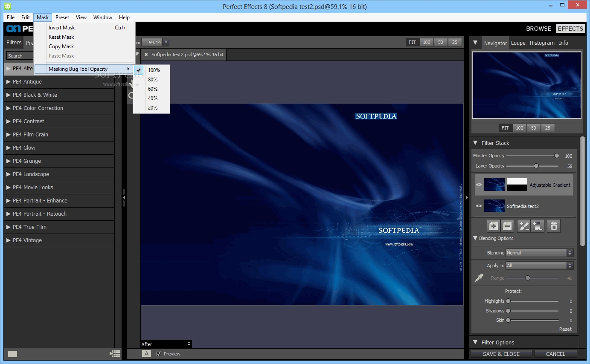Screen dimensions: 590x364
Task: Switch to the BROWSE module
Action: pos(538,29)
